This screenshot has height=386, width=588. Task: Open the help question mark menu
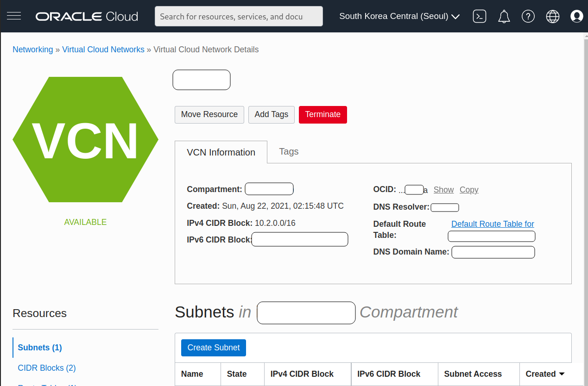528,16
